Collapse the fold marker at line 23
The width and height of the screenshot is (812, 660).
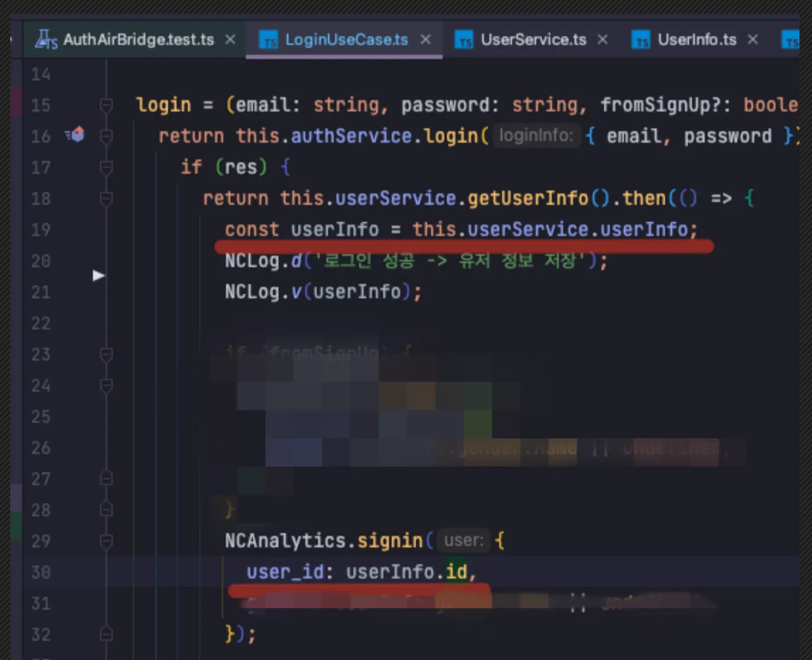click(x=106, y=355)
